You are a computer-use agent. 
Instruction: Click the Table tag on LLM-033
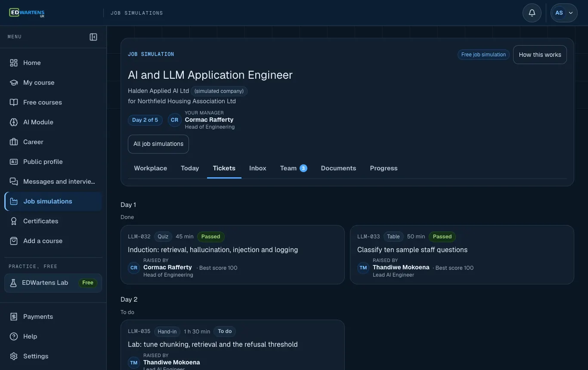pos(393,236)
